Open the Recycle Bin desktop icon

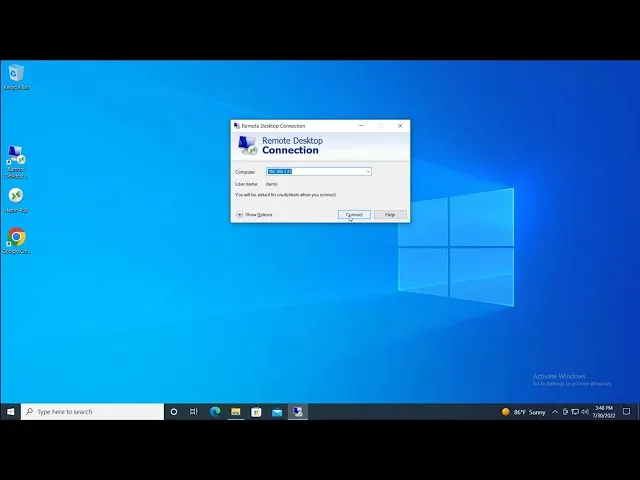[16, 75]
